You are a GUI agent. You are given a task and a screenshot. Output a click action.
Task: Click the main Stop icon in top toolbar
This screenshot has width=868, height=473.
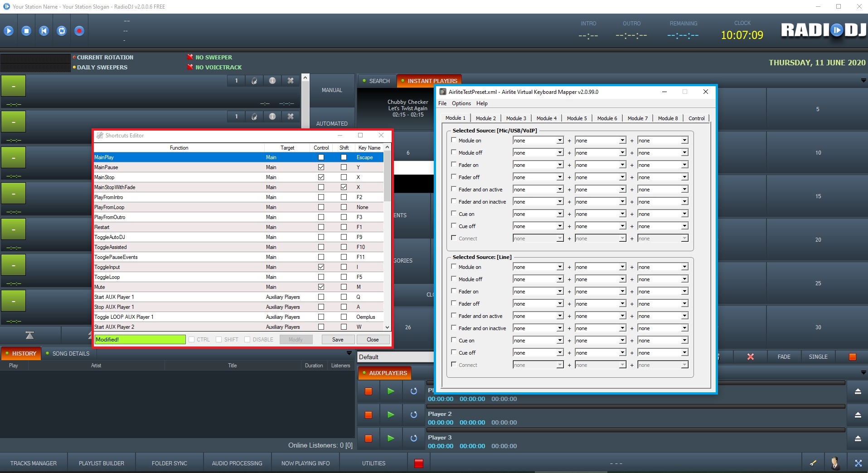click(x=26, y=31)
